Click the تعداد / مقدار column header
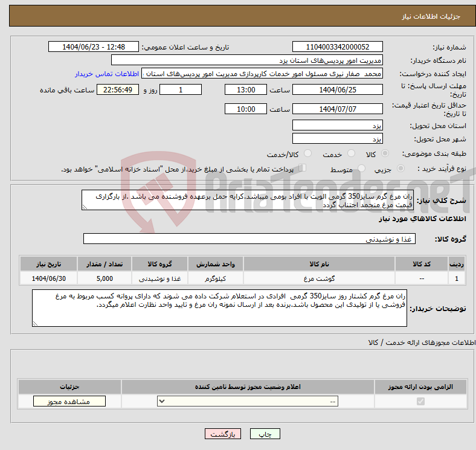476x450 pixels. tap(105, 264)
